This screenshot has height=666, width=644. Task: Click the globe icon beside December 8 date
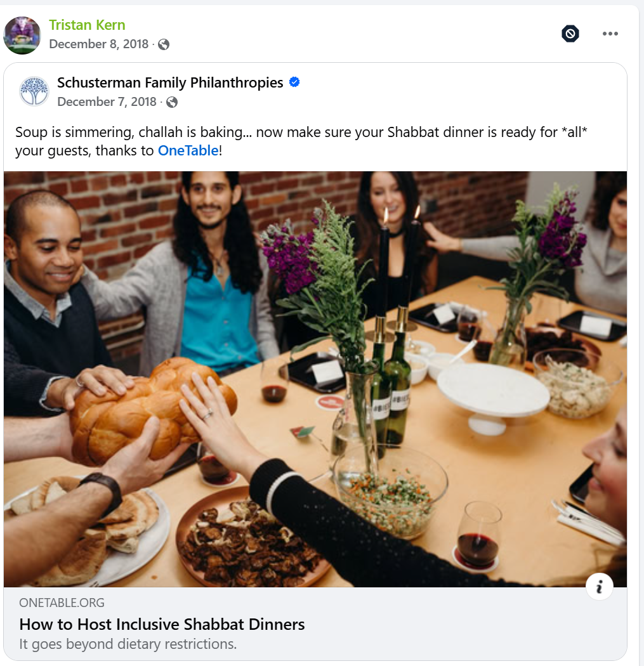[164, 44]
